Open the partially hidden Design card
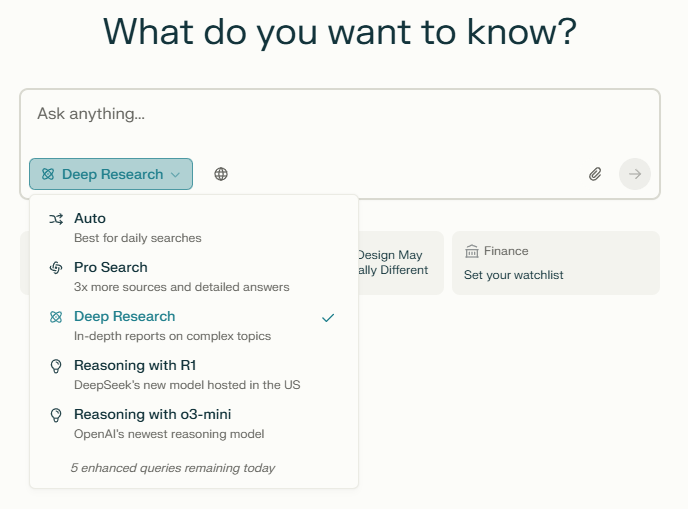The image size is (688, 509). [397, 262]
